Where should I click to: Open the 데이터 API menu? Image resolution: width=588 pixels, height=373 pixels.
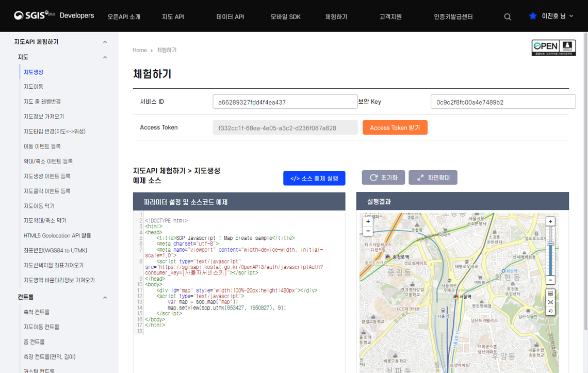click(230, 16)
